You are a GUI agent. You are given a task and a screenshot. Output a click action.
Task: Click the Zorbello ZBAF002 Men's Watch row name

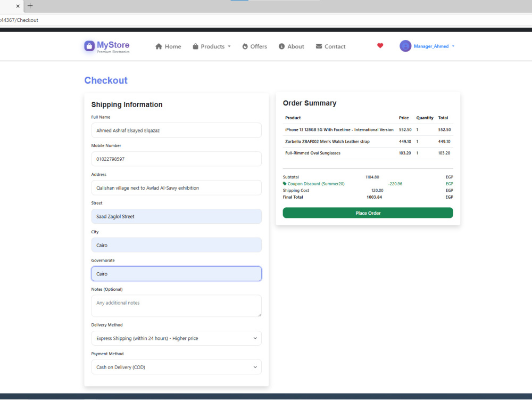pyautogui.click(x=327, y=142)
